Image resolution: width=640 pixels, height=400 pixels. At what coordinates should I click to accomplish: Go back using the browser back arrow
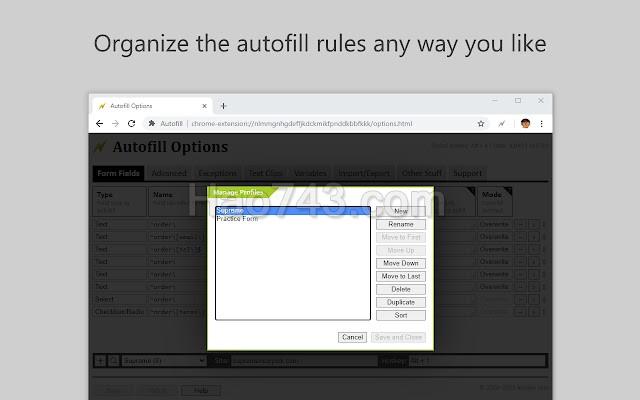point(99,124)
